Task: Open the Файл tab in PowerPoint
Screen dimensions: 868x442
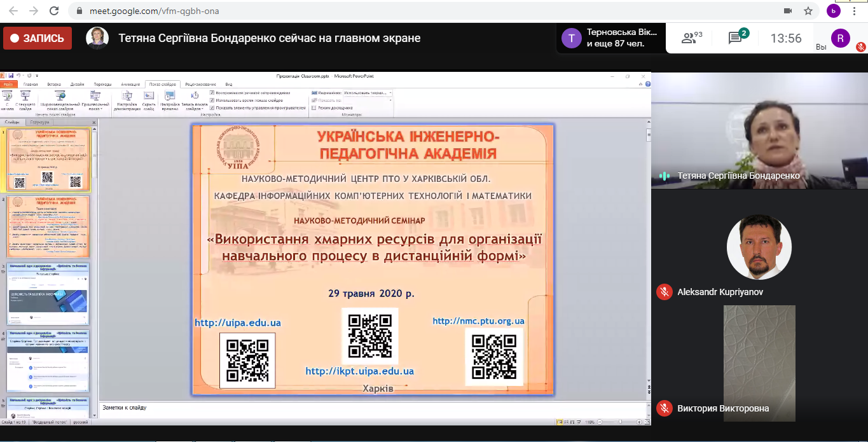Action: [8, 84]
